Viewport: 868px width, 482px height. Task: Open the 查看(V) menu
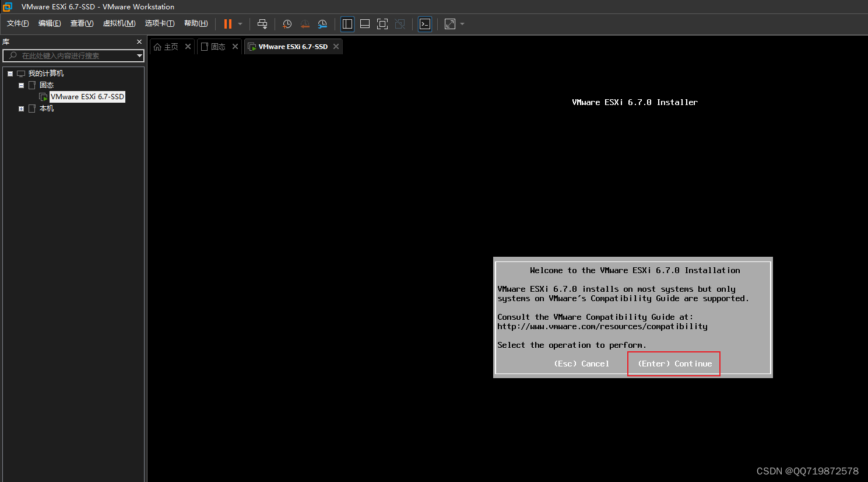click(x=82, y=23)
